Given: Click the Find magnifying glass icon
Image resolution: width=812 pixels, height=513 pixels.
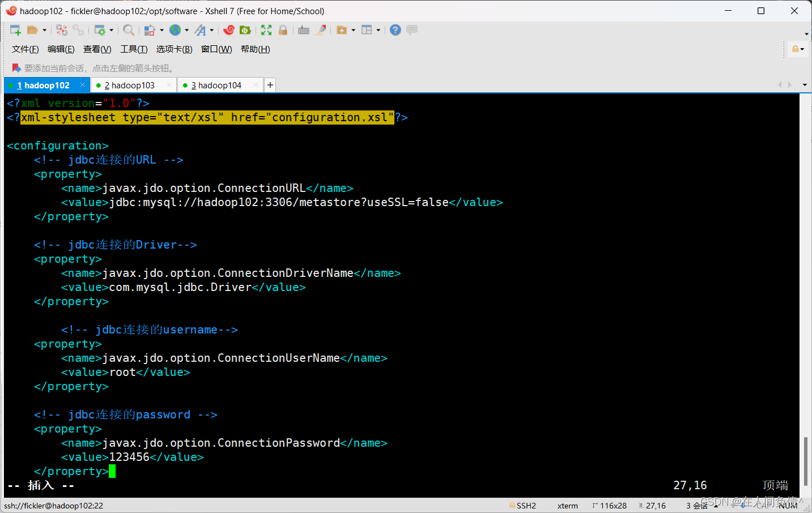Looking at the screenshot, I should coord(129,30).
